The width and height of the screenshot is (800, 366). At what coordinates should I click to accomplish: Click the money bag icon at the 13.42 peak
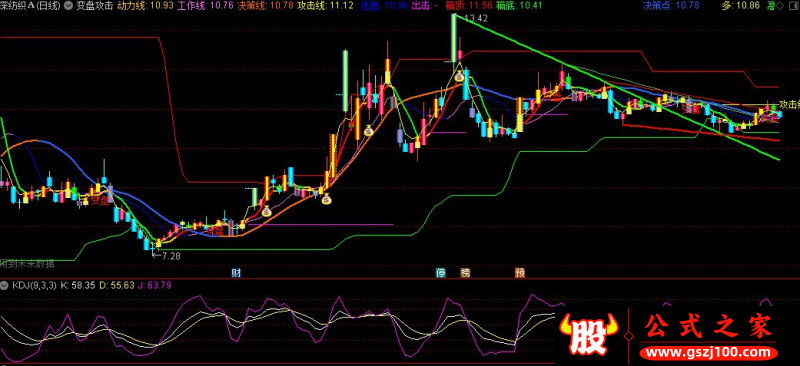pos(460,77)
